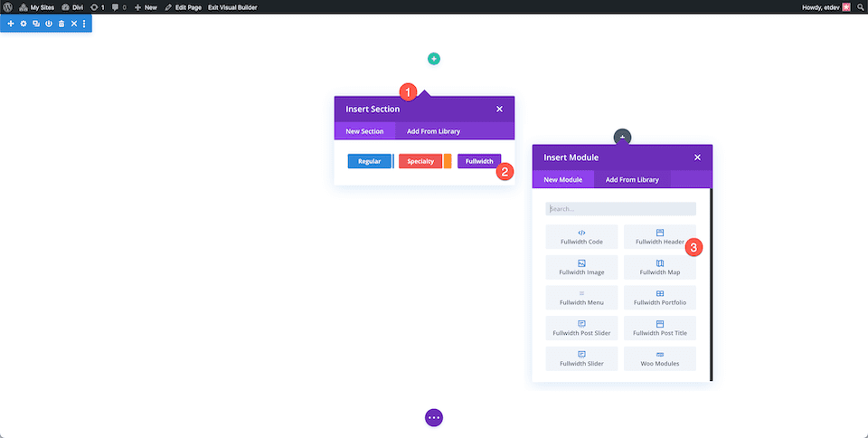The width and height of the screenshot is (868, 438).
Task: Add a new section using the blue toolbar plus
Action: [x=11, y=24]
